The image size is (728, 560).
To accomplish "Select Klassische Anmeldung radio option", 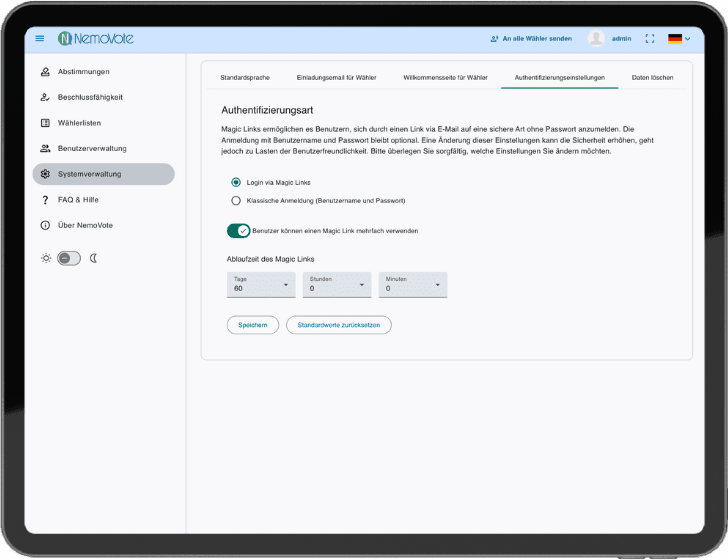I will (236, 201).
